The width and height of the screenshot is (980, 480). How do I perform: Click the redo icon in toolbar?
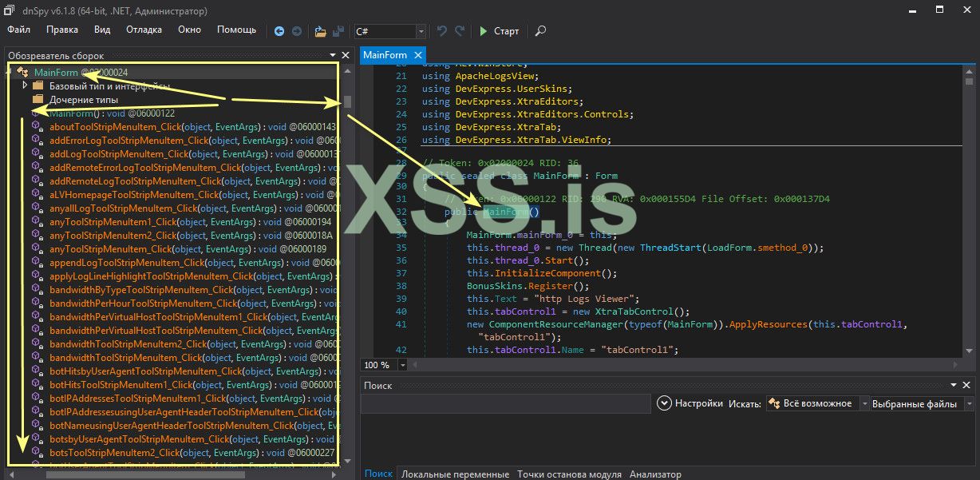pos(460,31)
